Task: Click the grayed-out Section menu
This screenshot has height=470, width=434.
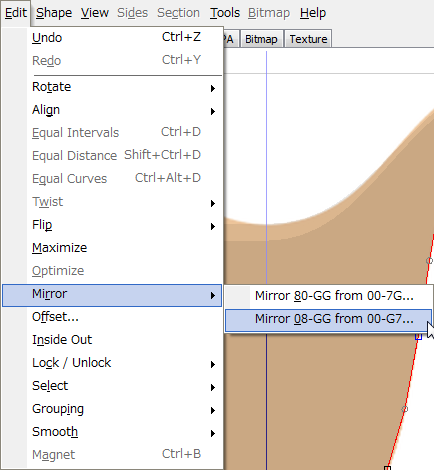Action: (x=178, y=13)
